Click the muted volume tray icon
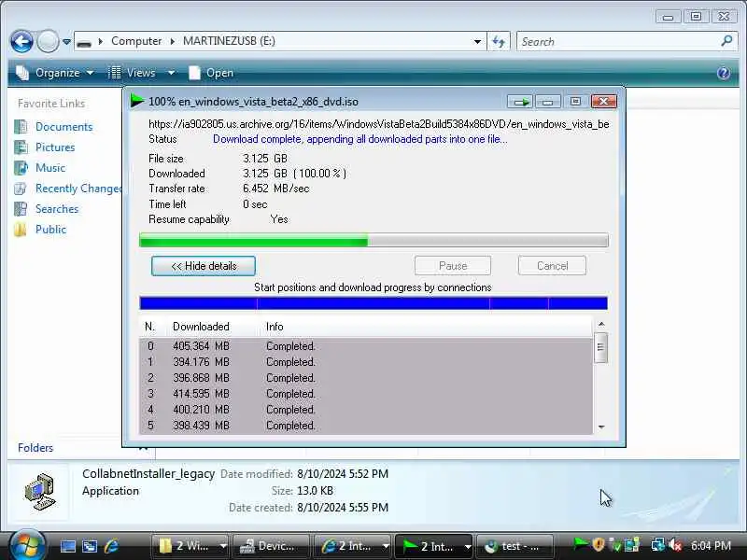Viewport: 747px width, 560px height. tap(675, 545)
